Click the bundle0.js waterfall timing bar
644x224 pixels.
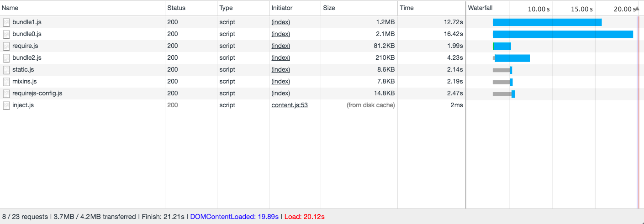[x=563, y=34]
